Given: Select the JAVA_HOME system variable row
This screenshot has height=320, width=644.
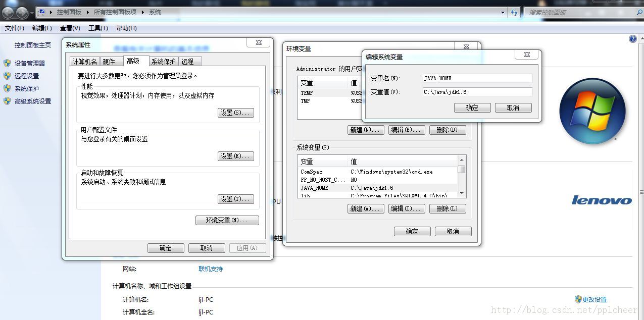Looking at the screenshot, I should tap(378, 188).
